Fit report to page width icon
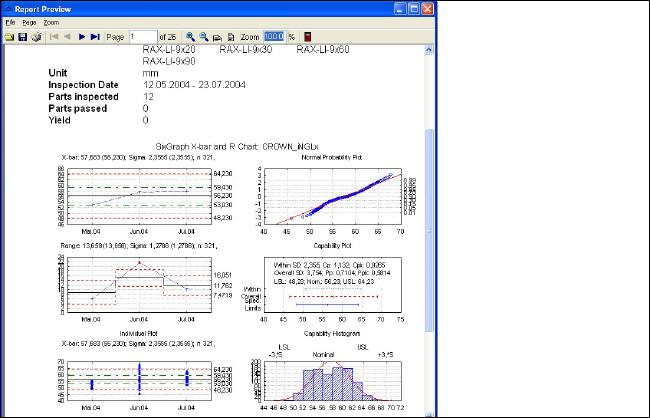This screenshot has height=418, width=650. tap(217, 36)
